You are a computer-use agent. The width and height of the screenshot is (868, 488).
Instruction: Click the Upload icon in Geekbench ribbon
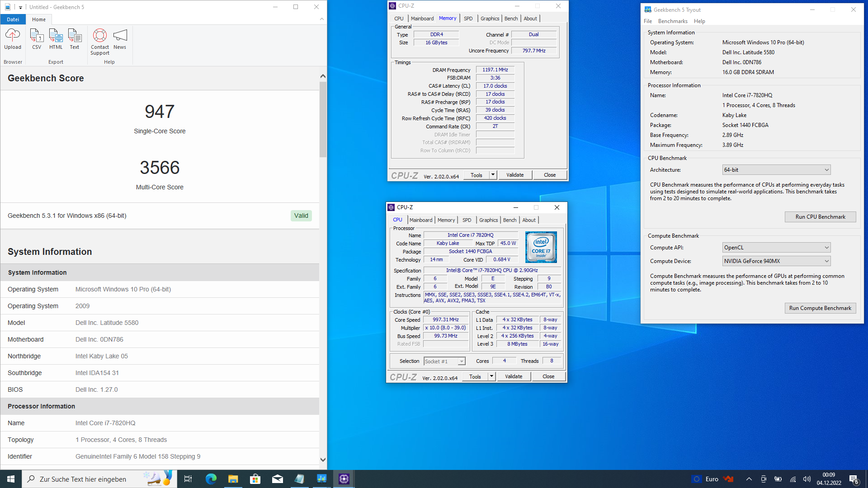point(13,39)
